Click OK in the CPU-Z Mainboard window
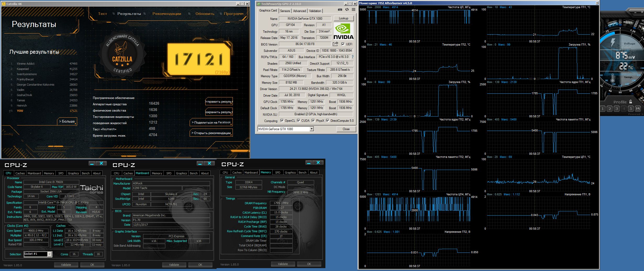644x271 pixels. [x=200, y=265]
